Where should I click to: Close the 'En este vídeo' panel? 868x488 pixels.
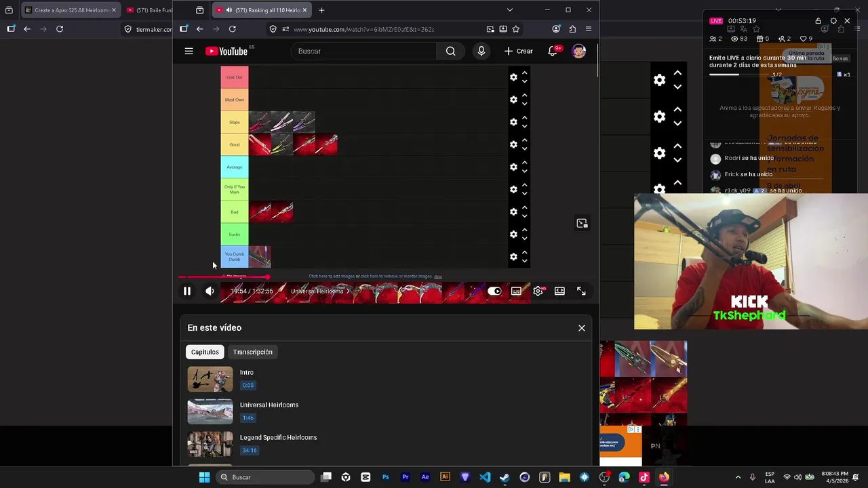point(581,327)
